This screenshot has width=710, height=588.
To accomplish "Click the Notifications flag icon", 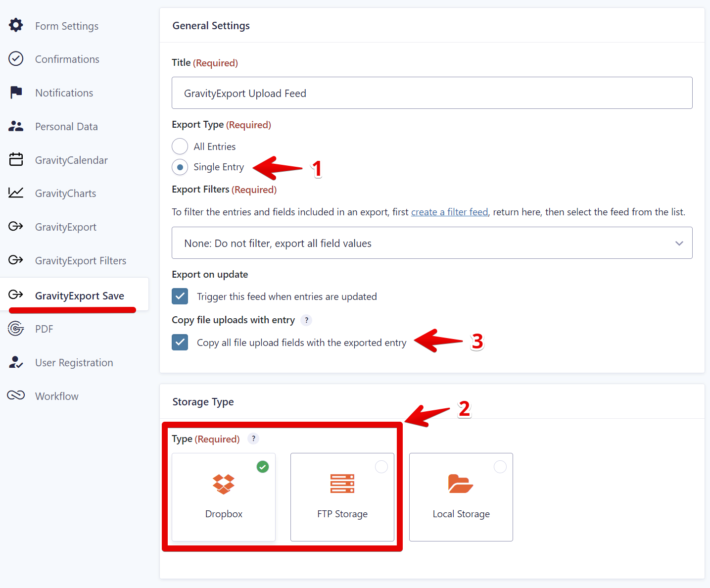I will (x=16, y=92).
